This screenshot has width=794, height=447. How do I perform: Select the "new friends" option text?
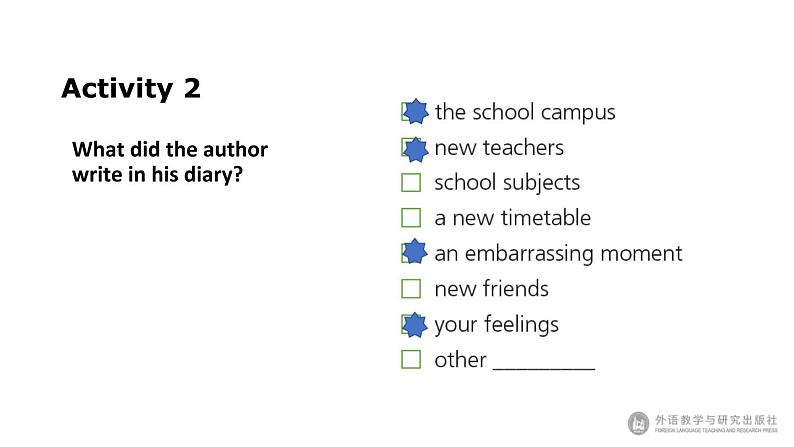click(x=491, y=289)
